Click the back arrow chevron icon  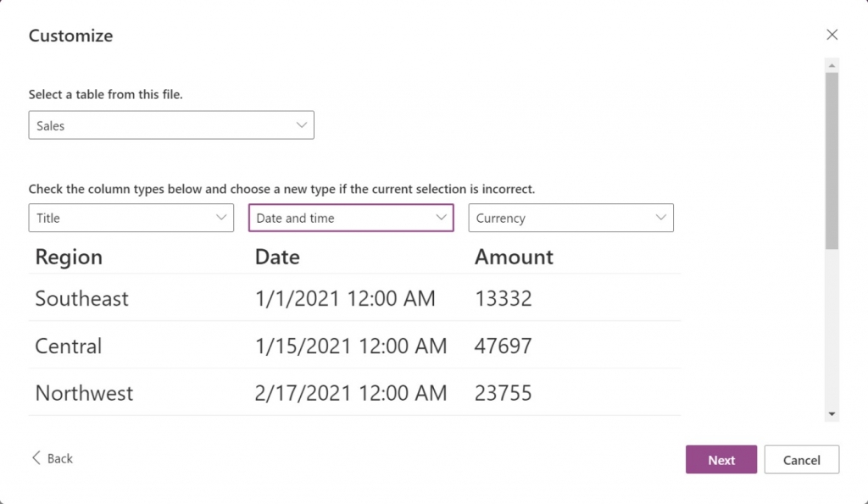pyautogui.click(x=36, y=458)
